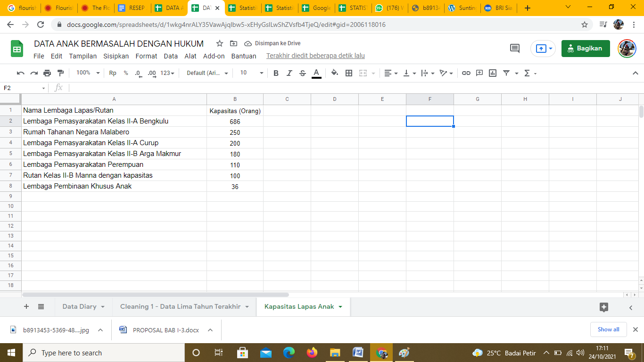Click the Undo icon in toolbar
Viewport: 644px width, 362px height.
click(x=20, y=73)
